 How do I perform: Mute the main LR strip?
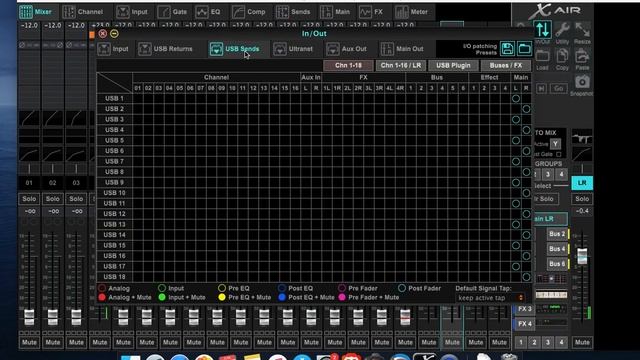point(582,342)
